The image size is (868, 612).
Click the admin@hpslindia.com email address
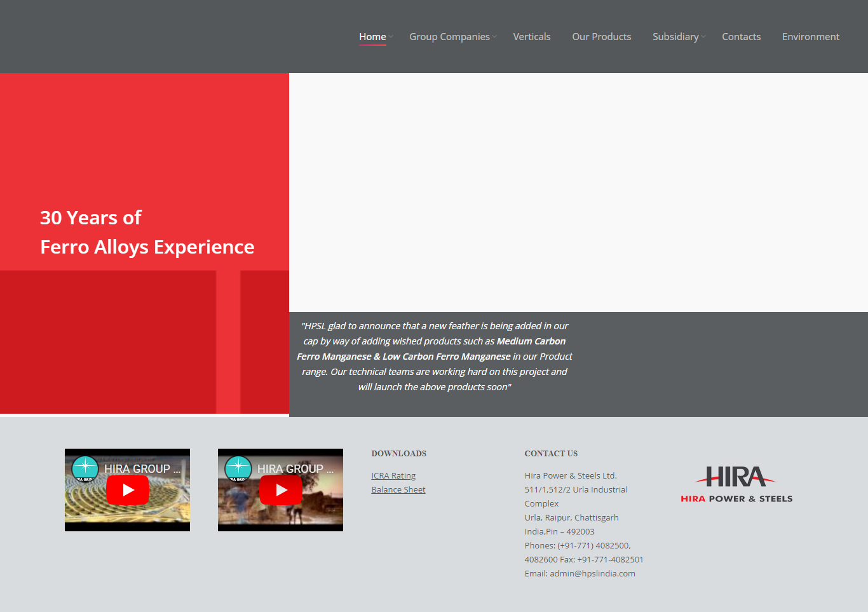592,573
